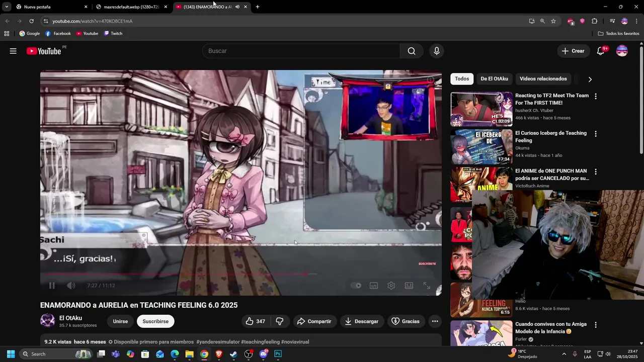Open the zoom magnifier in address bar
644x362 pixels.
pyautogui.click(x=542, y=21)
